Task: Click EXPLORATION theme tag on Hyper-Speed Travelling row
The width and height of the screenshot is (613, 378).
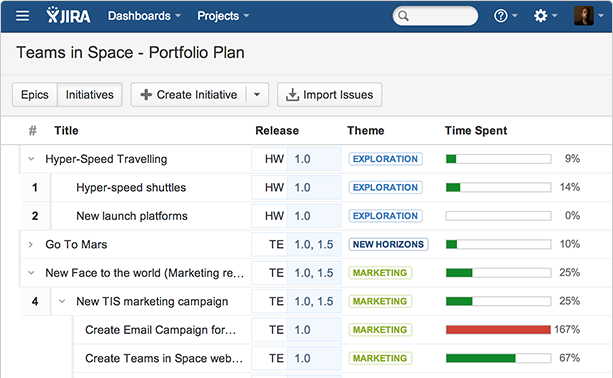Action: (385, 159)
